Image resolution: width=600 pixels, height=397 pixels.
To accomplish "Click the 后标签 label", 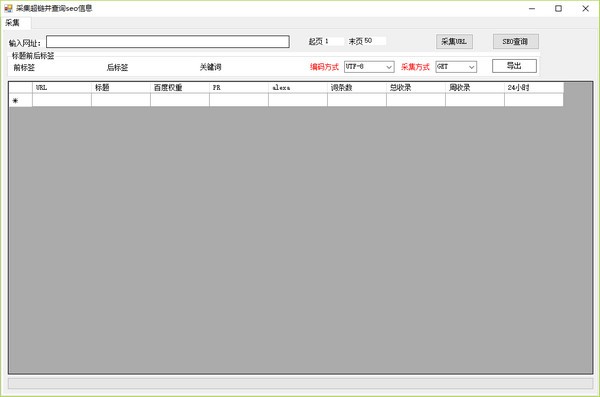I will 117,68.
